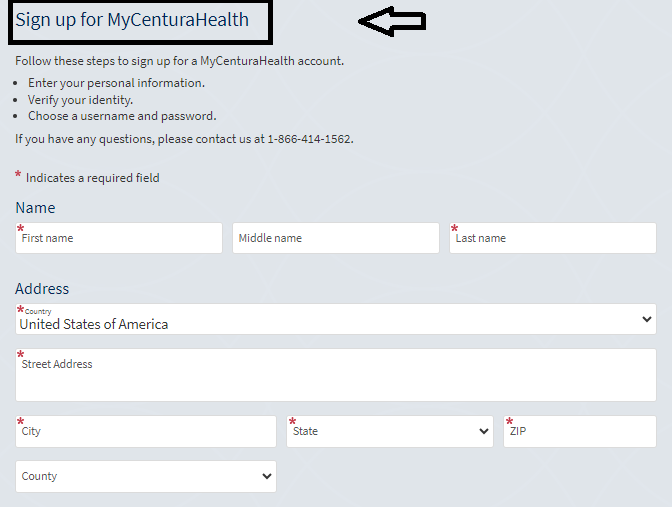
Task: Select the Last name text box
Action: [x=552, y=239]
